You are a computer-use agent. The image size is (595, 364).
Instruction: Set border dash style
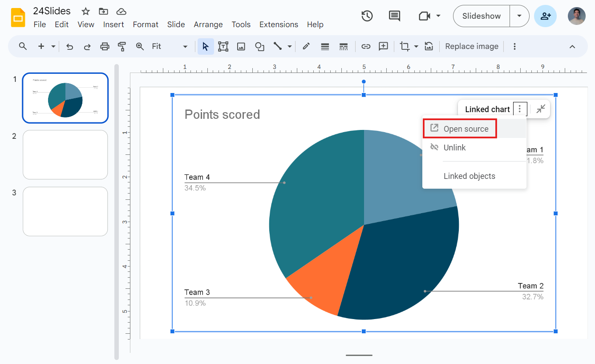[x=343, y=46]
